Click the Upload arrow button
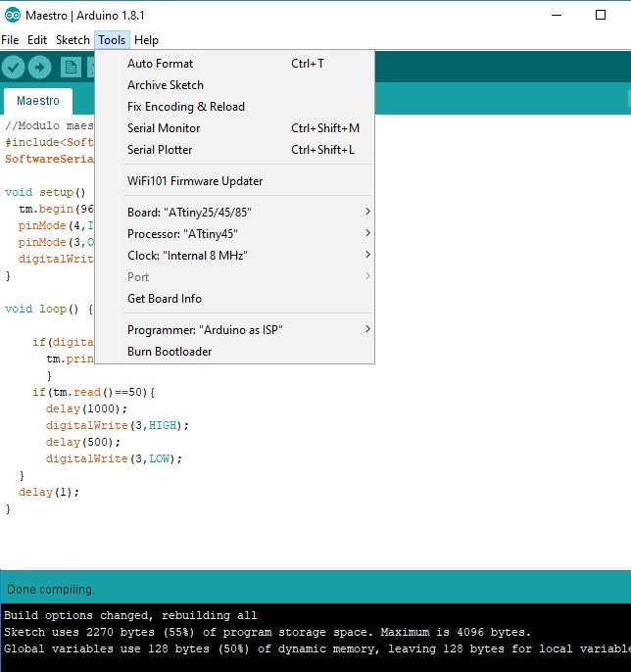The height and width of the screenshot is (672, 631). 40,68
